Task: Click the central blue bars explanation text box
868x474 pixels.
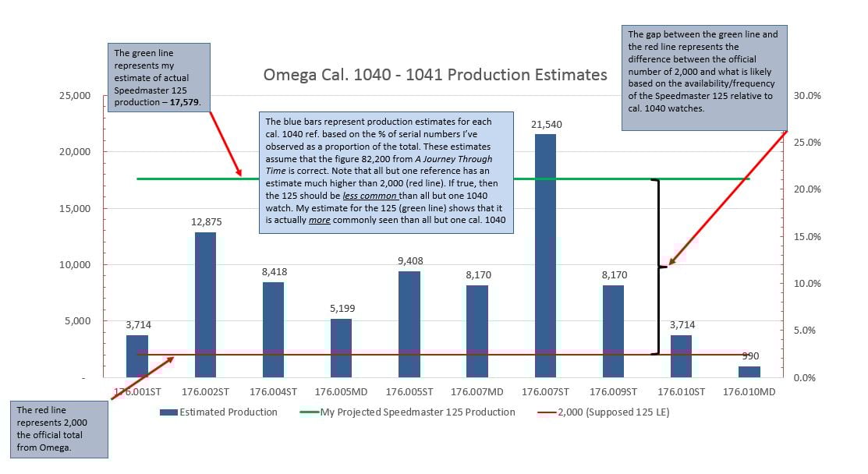Action: (x=386, y=172)
